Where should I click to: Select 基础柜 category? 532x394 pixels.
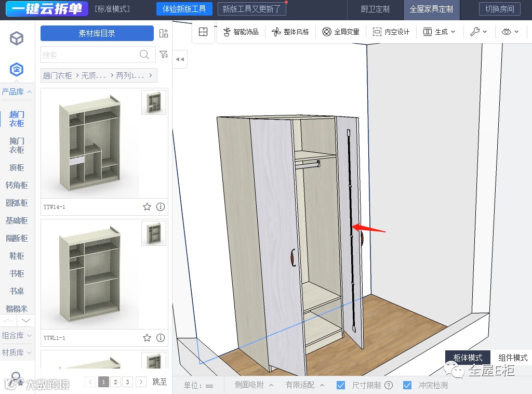(17, 220)
